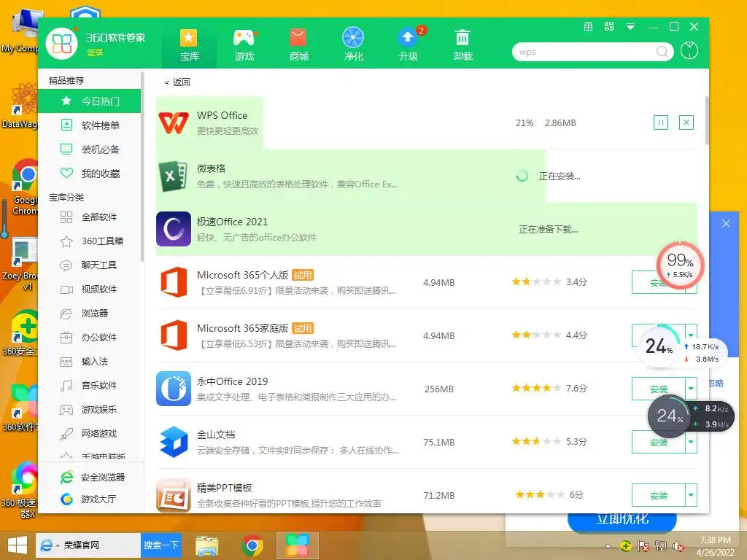Click the software list vertical scrollbar
This screenshot has height=560, width=747.
(706, 121)
